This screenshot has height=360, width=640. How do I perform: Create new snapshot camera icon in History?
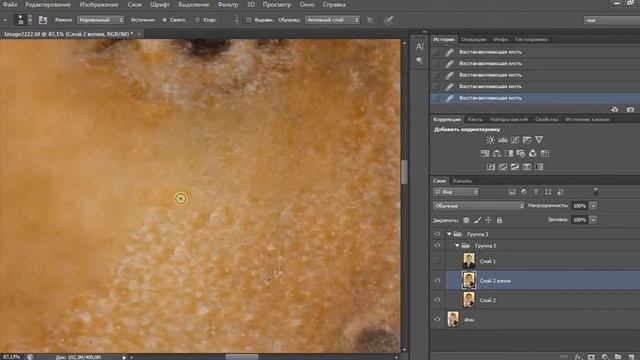tap(630, 109)
